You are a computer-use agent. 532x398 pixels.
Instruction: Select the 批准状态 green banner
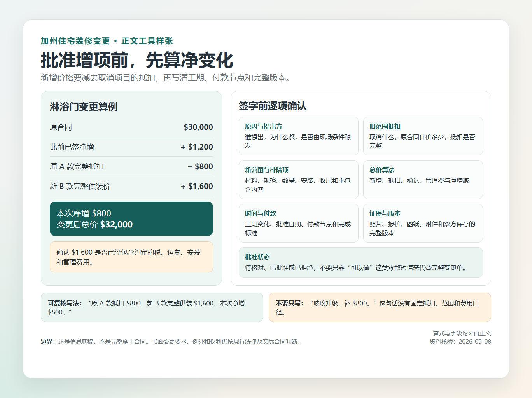click(x=361, y=262)
